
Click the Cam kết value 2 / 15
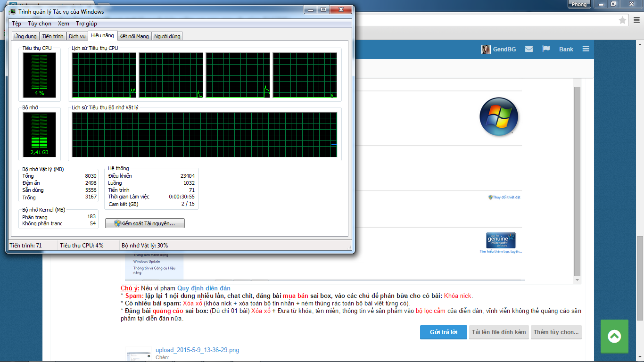(x=188, y=204)
